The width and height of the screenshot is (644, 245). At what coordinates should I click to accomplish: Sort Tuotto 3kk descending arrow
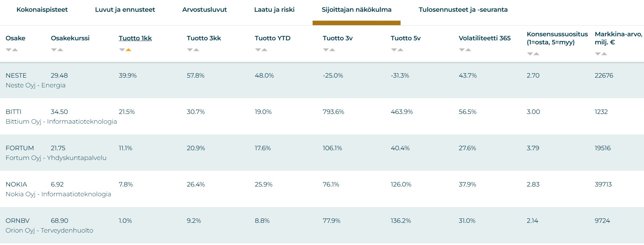(190, 50)
